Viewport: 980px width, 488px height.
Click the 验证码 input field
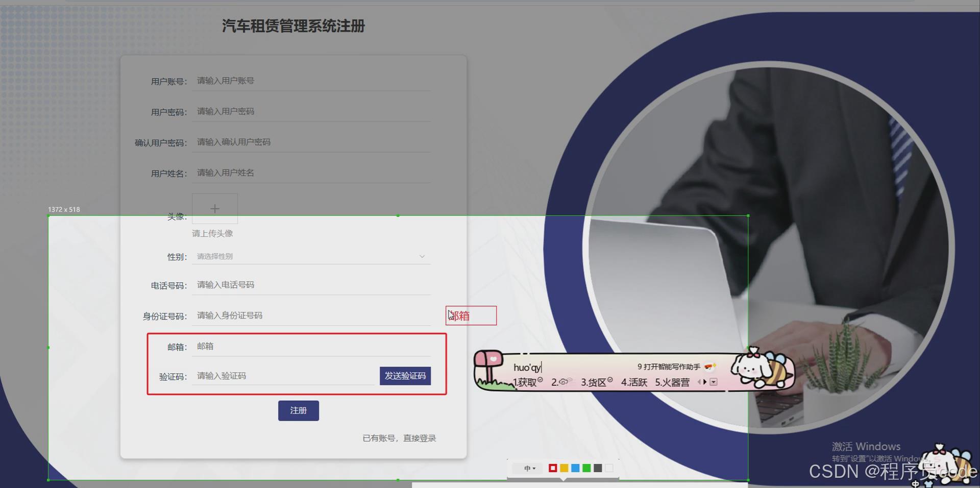pos(283,376)
